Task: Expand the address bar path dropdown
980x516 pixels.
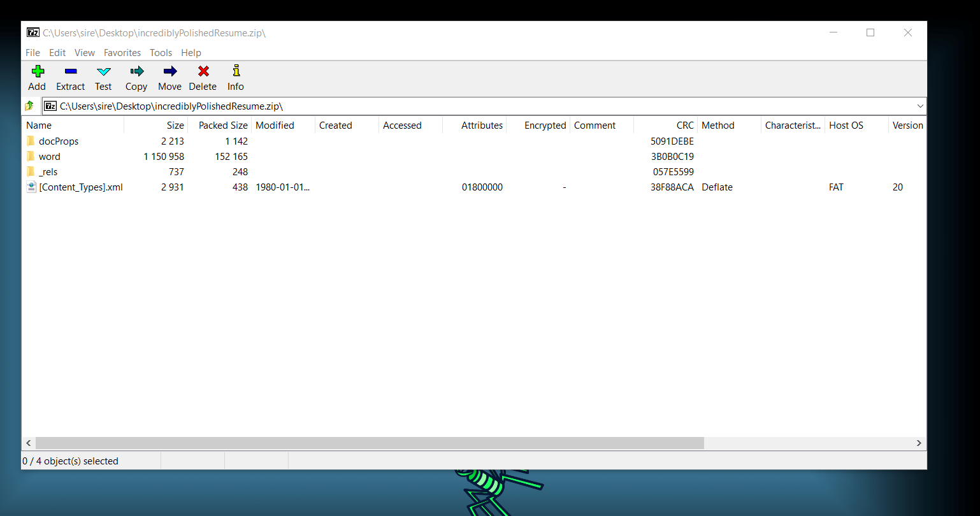Action: 920,106
